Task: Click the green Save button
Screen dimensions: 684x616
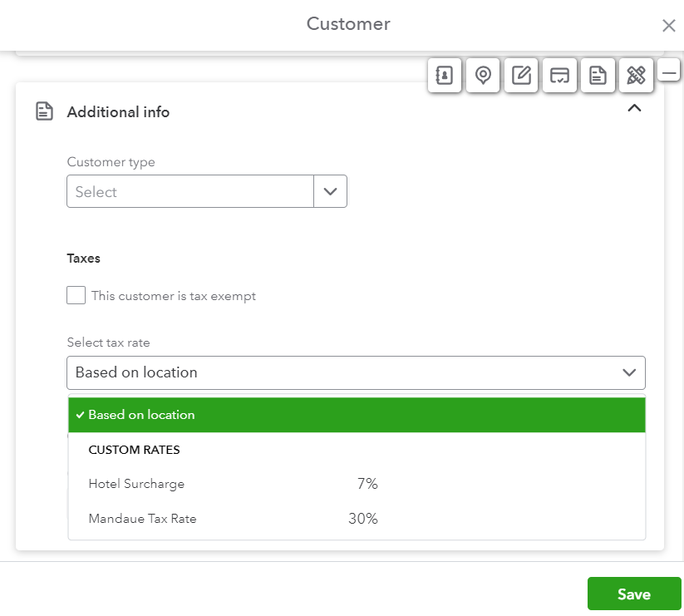Action: [633, 594]
